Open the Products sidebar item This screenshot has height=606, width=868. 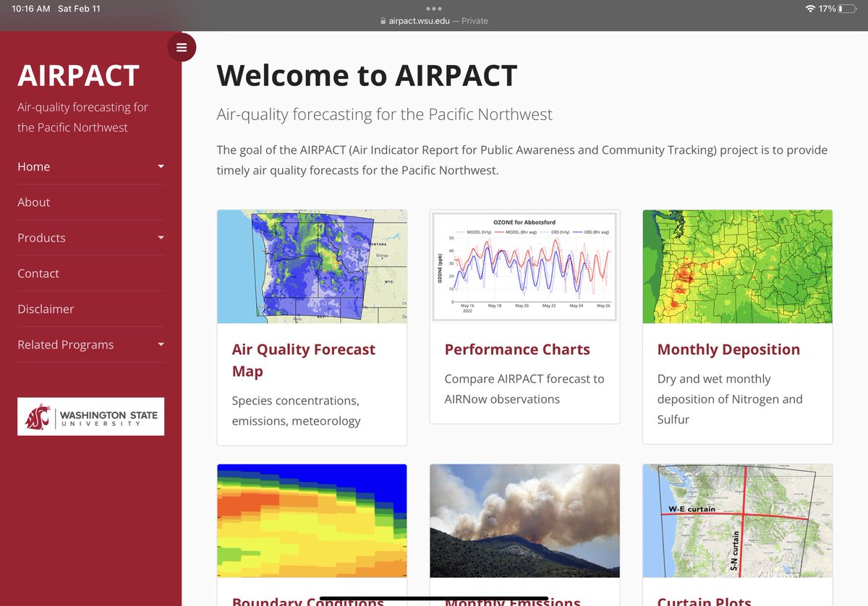click(41, 238)
